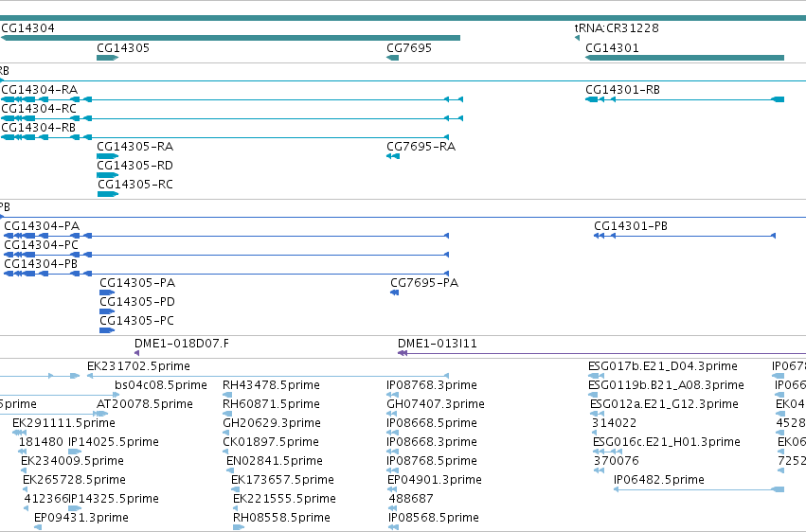Click the CG14301-PB protein label
The width and height of the screenshot is (806, 532).
(x=631, y=226)
